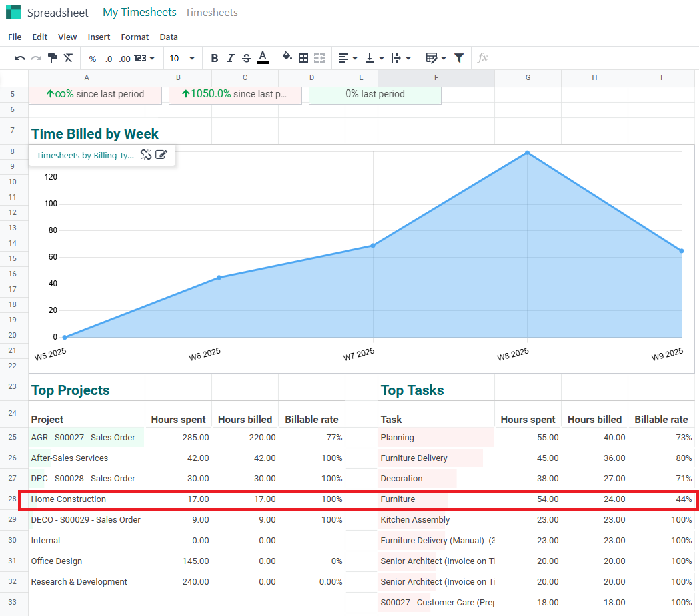Click the Spreadsheet app logo icon
This screenshot has height=616, width=699.
pyautogui.click(x=13, y=12)
